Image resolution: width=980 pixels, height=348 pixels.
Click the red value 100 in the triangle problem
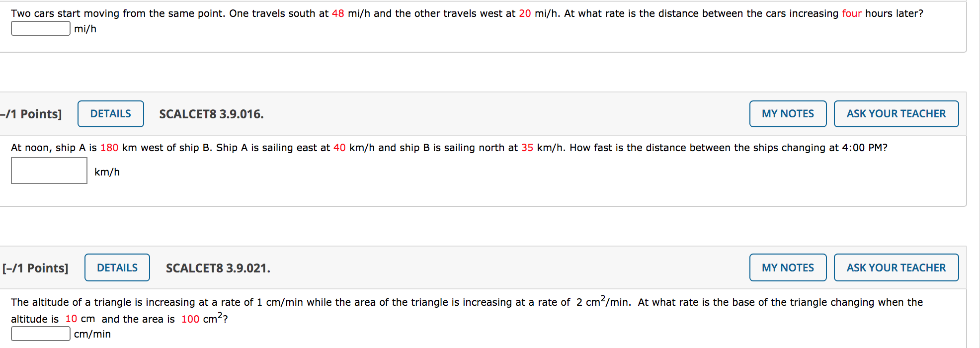point(189,319)
